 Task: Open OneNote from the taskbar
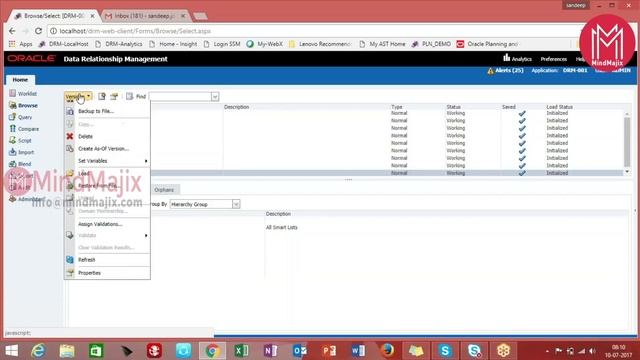(x=270, y=351)
